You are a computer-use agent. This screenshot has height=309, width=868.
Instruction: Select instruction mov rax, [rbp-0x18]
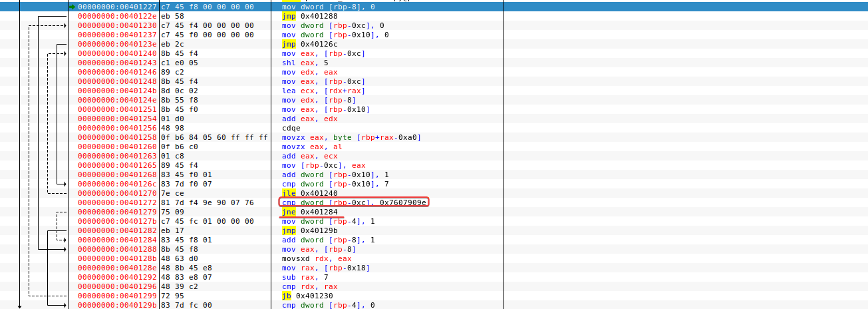pyautogui.click(x=326, y=268)
